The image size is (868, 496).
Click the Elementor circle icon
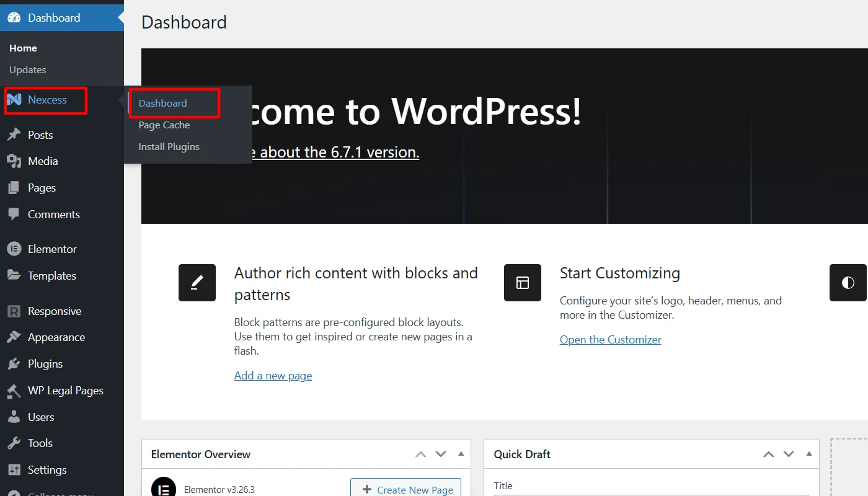point(14,249)
